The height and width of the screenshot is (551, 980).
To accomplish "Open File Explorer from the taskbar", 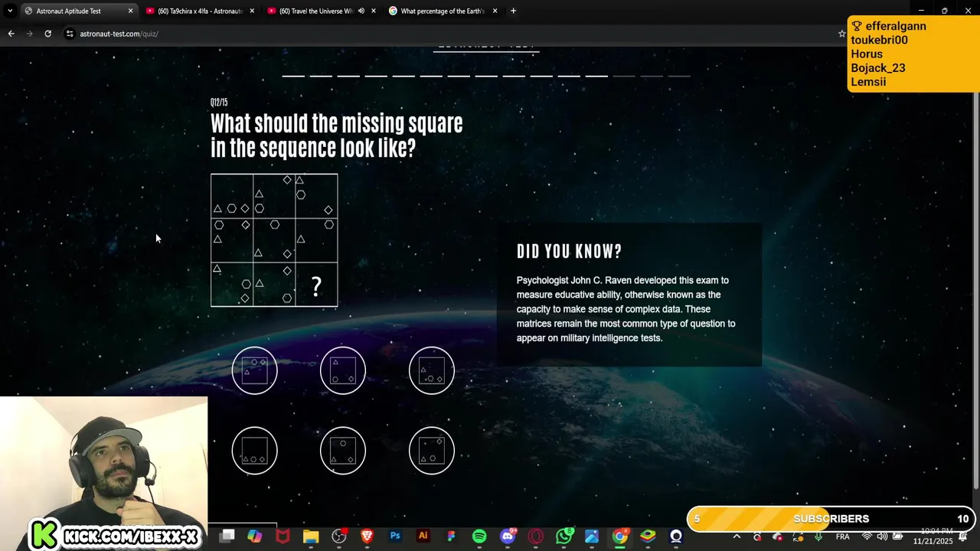I will click(311, 536).
